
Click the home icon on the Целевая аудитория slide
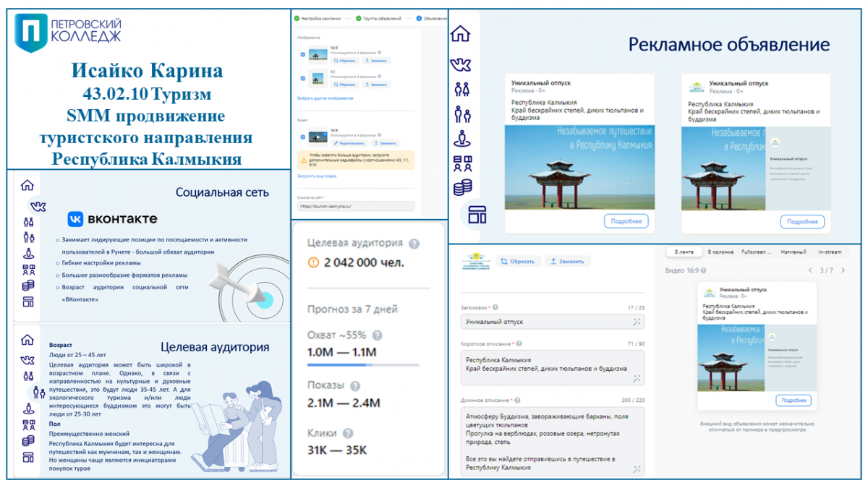pyautogui.click(x=27, y=340)
